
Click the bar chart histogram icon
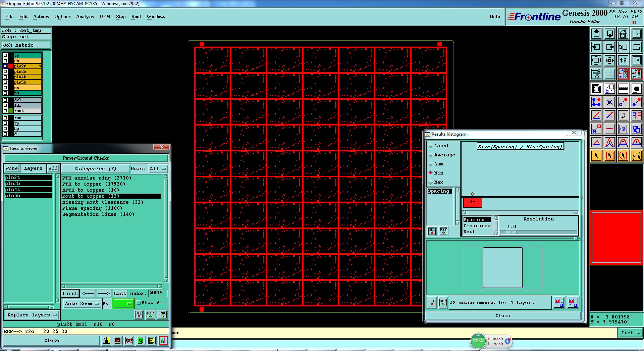pyautogui.click(x=163, y=341)
